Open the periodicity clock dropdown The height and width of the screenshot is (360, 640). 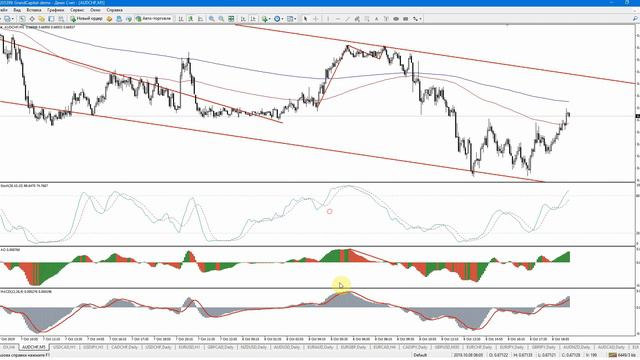point(279,19)
